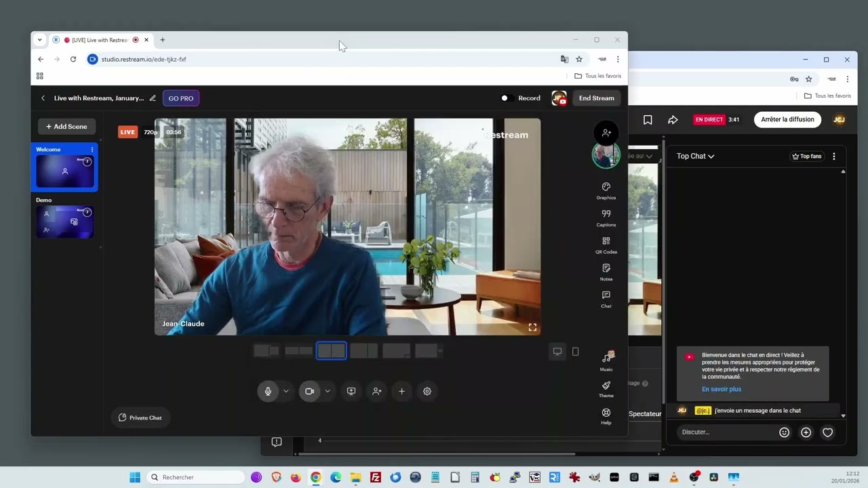Viewport: 868px width, 488px height.
Task: Open stream settings gear icon
Action: point(427,391)
